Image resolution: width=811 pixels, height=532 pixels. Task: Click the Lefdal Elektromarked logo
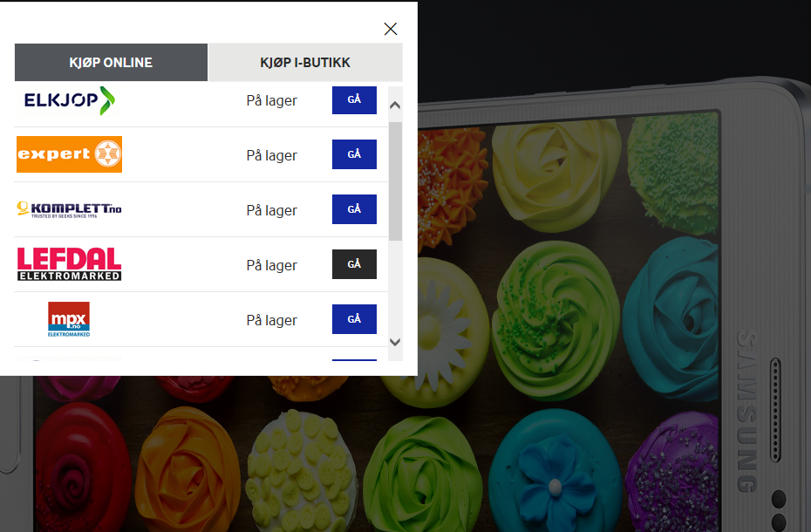(x=69, y=264)
